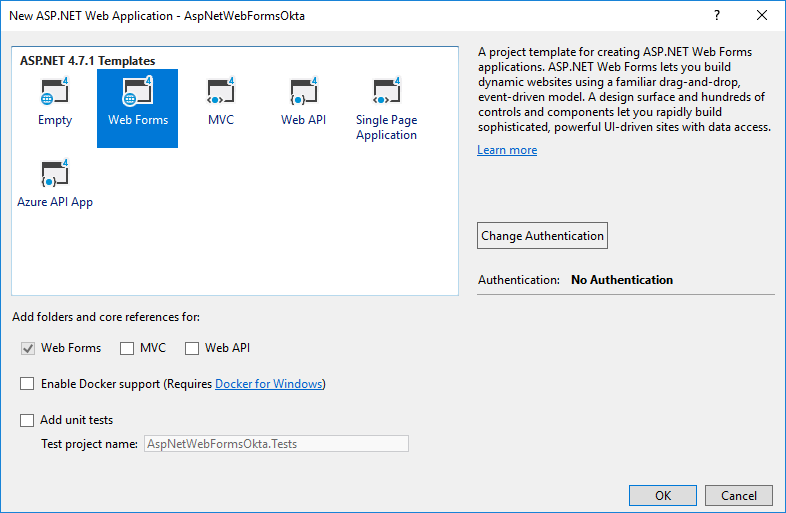Open the Learn more link

[x=507, y=150]
